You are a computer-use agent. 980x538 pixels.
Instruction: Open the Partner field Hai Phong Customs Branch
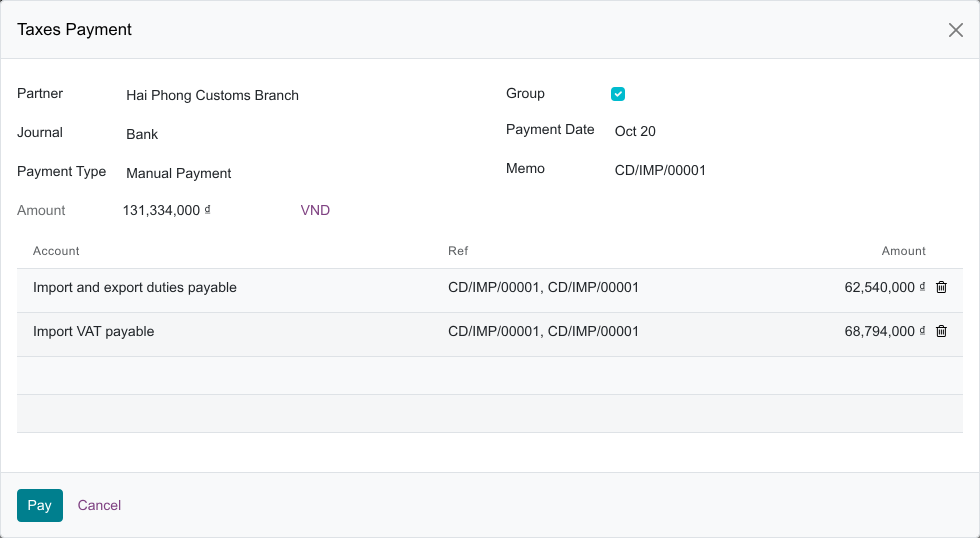click(x=212, y=95)
